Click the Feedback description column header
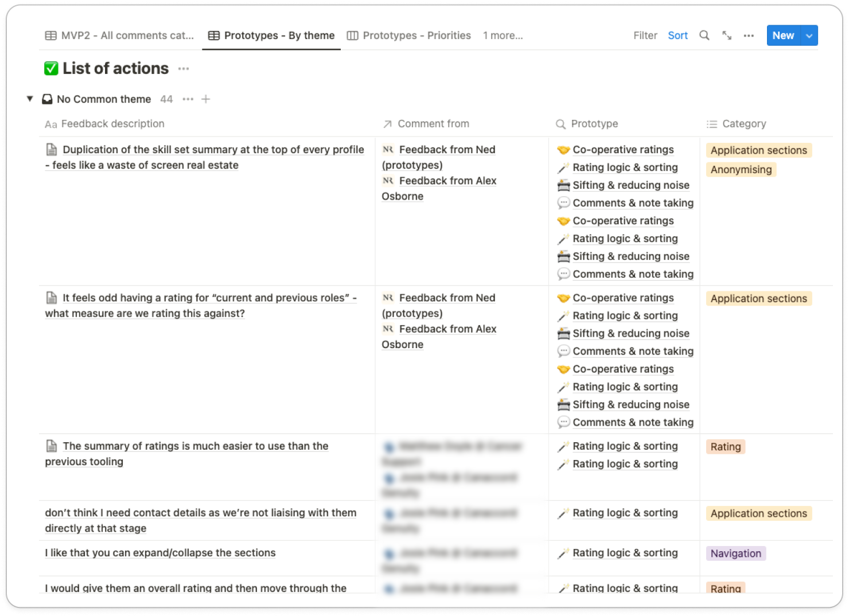The height and width of the screenshot is (616, 849). (104, 124)
